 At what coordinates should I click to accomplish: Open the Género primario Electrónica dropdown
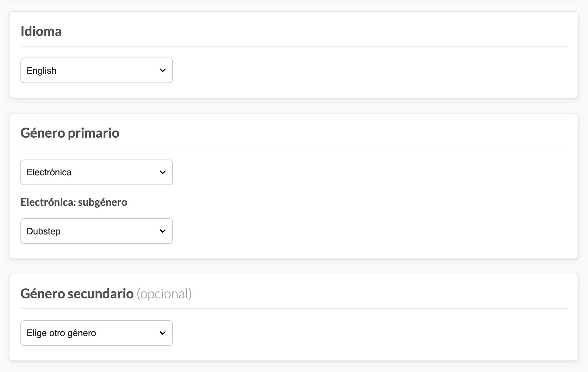tap(96, 172)
